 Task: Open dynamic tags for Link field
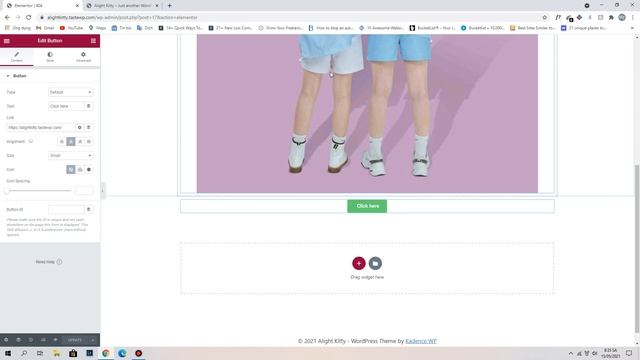(89, 127)
